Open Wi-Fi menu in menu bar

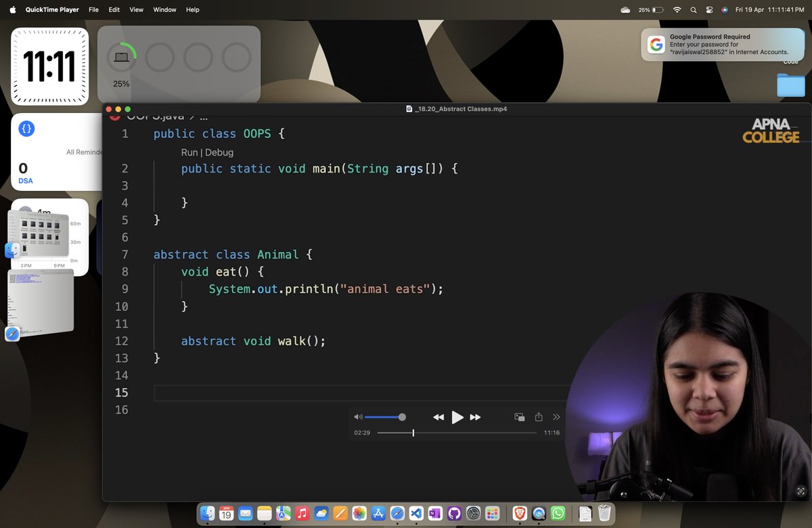(x=677, y=9)
